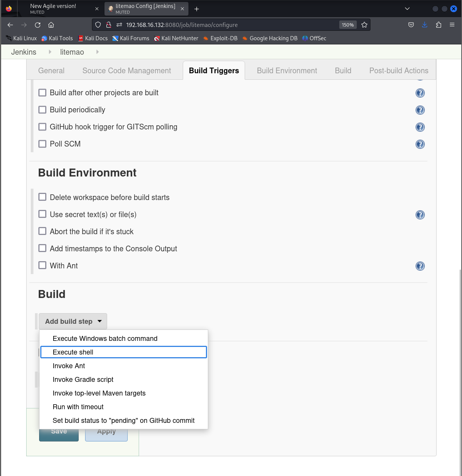Go to the Build tab
Viewport: 462px width, 476px height.
pos(343,71)
